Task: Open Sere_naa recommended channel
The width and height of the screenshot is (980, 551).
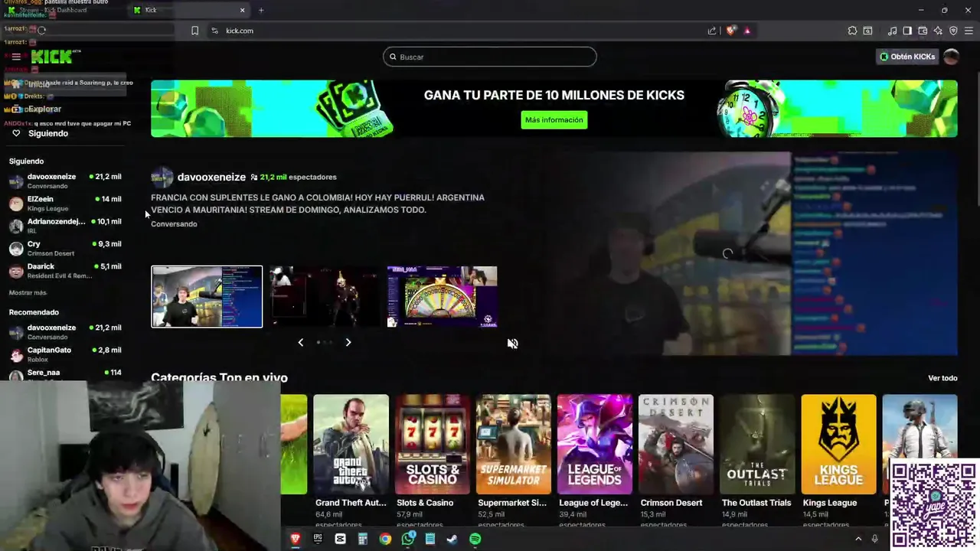Action: click(x=65, y=374)
